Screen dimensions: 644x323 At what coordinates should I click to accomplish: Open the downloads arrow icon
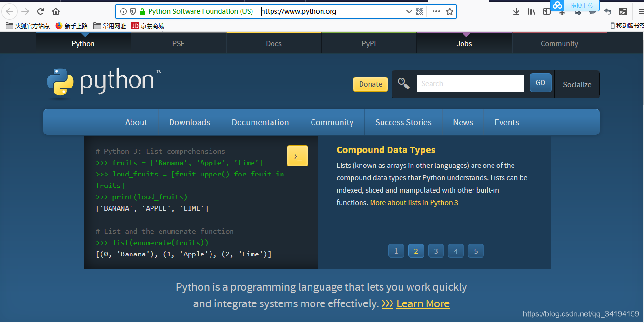[x=516, y=11]
